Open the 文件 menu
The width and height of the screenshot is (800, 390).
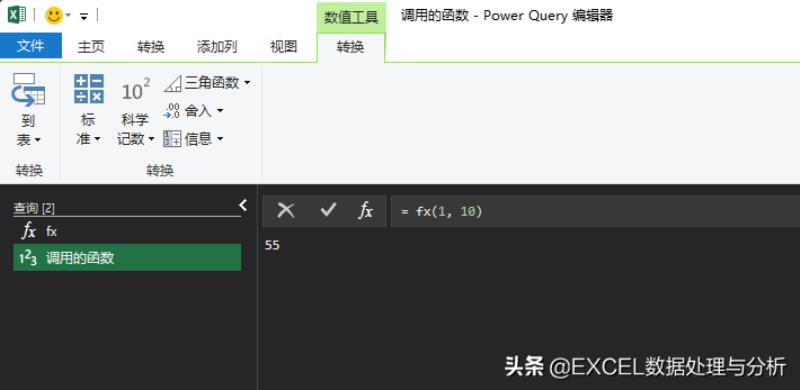pos(31,46)
